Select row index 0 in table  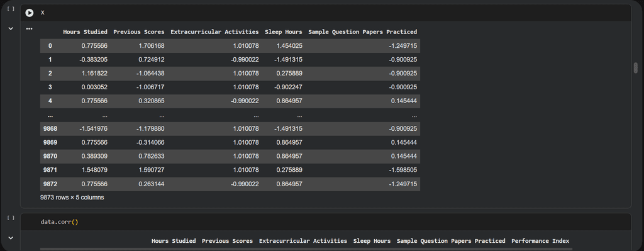click(x=50, y=45)
